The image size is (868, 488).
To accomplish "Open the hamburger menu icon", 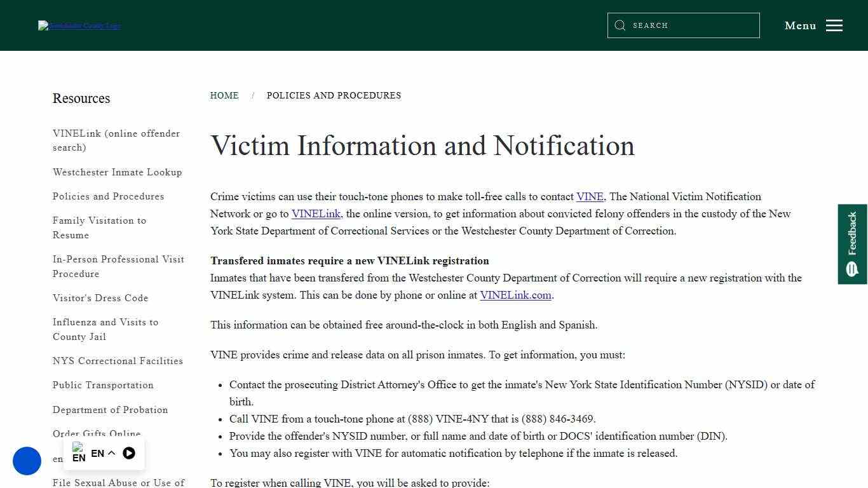I will coord(834,25).
